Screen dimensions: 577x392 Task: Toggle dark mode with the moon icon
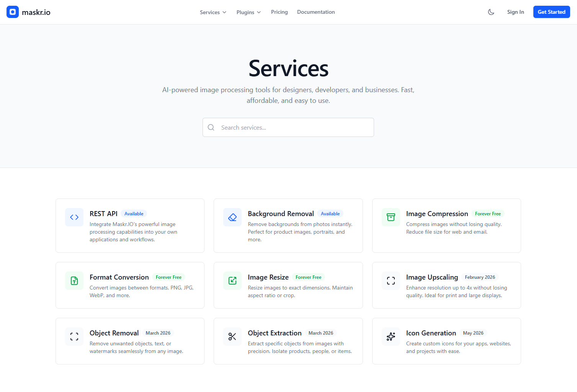[491, 12]
